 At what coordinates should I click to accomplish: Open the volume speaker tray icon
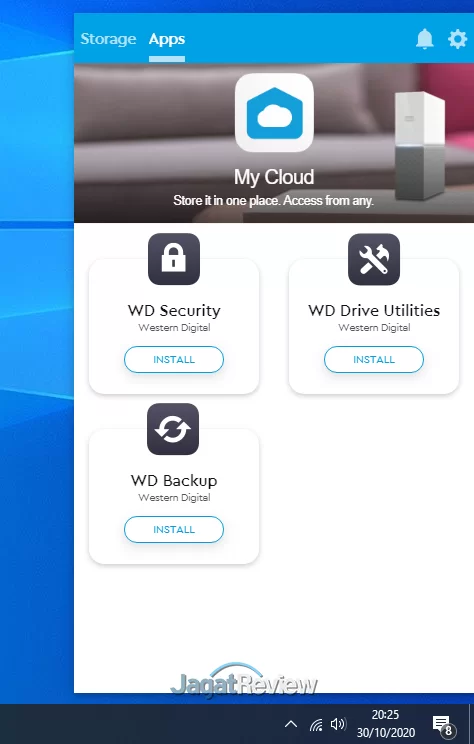(338, 724)
